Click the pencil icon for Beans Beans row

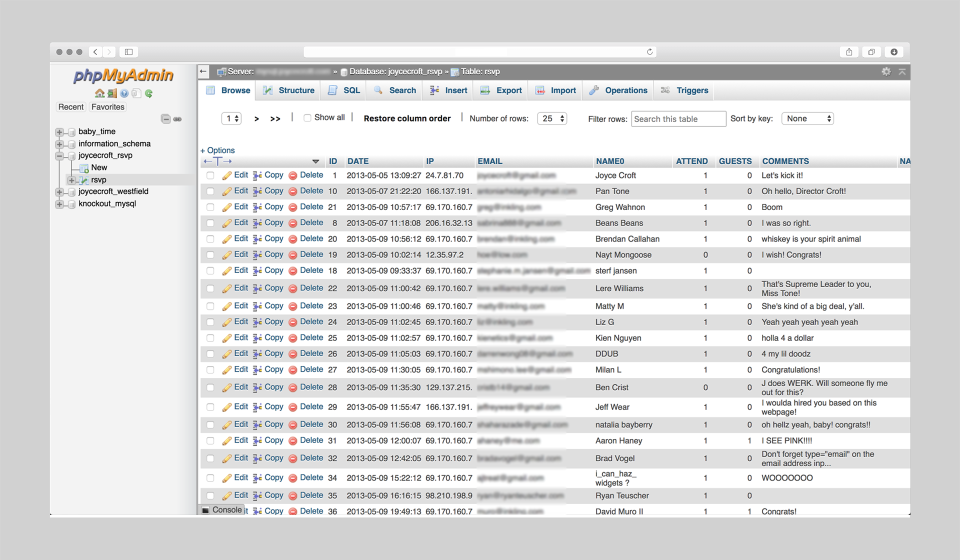(x=226, y=223)
